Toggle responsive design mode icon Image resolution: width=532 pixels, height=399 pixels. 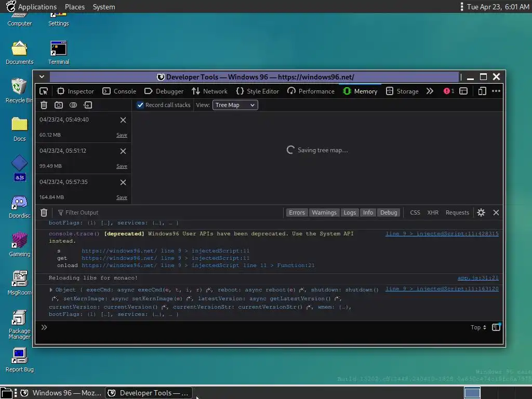coord(482,91)
